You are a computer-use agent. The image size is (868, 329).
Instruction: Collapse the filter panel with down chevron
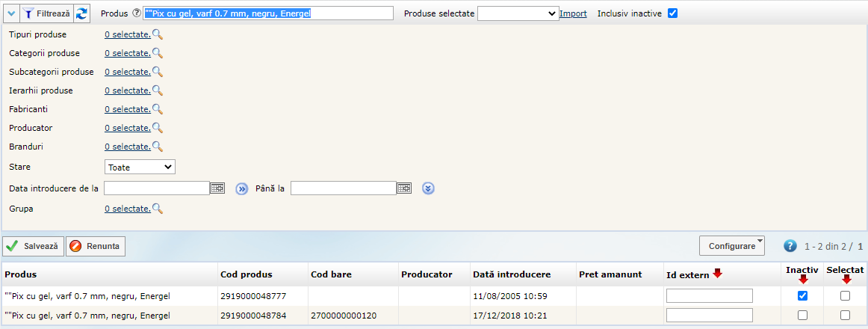11,13
